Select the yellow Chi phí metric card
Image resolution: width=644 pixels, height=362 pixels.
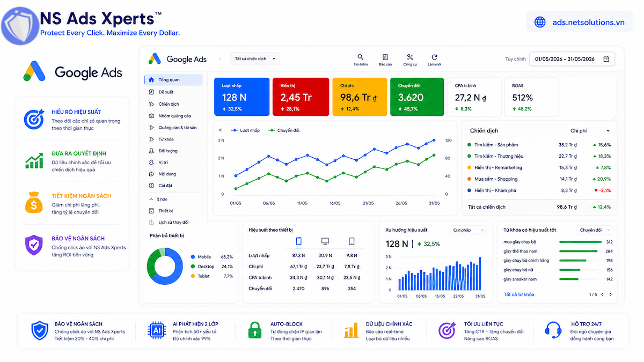360,97
